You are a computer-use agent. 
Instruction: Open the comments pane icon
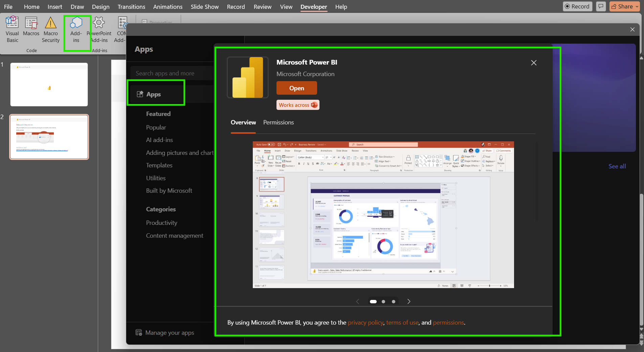pos(601,6)
